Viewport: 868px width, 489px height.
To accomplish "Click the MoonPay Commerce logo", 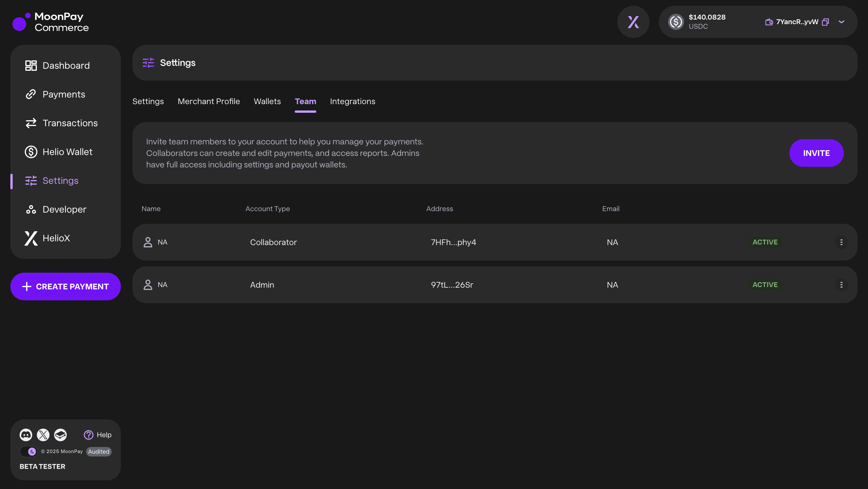I will tap(51, 22).
